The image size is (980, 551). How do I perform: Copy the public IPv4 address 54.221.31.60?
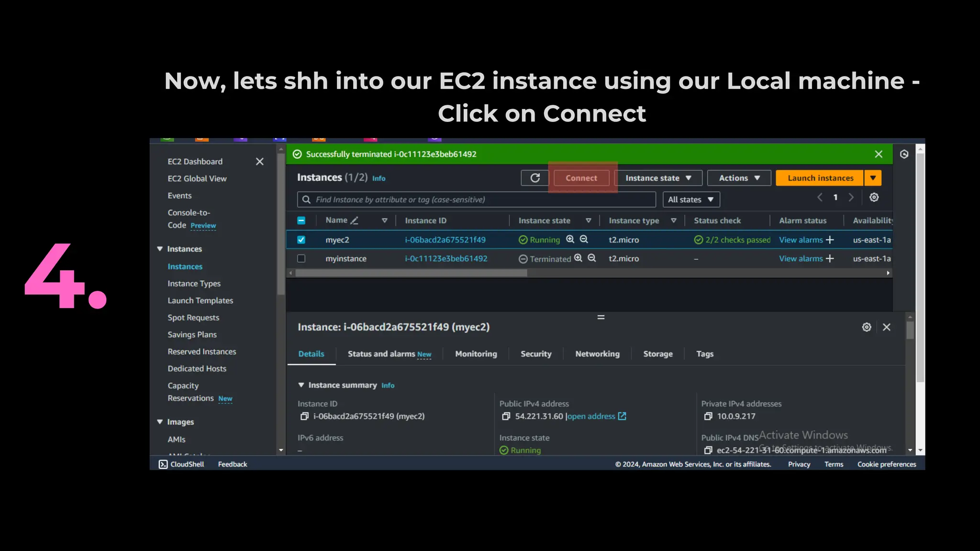[x=506, y=416]
